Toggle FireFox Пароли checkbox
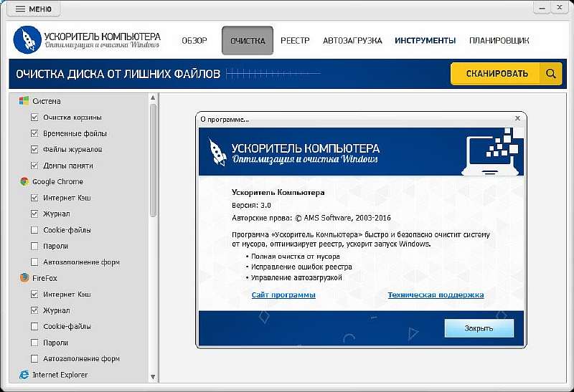 pyautogui.click(x=34, y=343)
